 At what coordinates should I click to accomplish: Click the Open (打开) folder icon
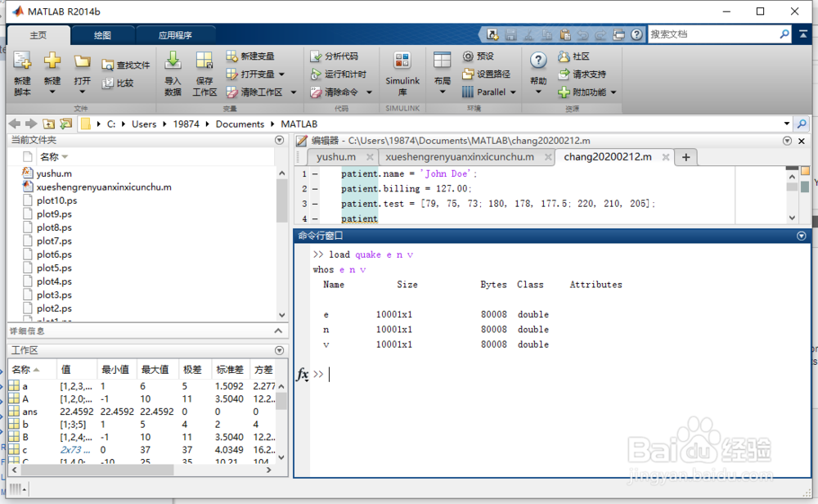pos(82,62)
